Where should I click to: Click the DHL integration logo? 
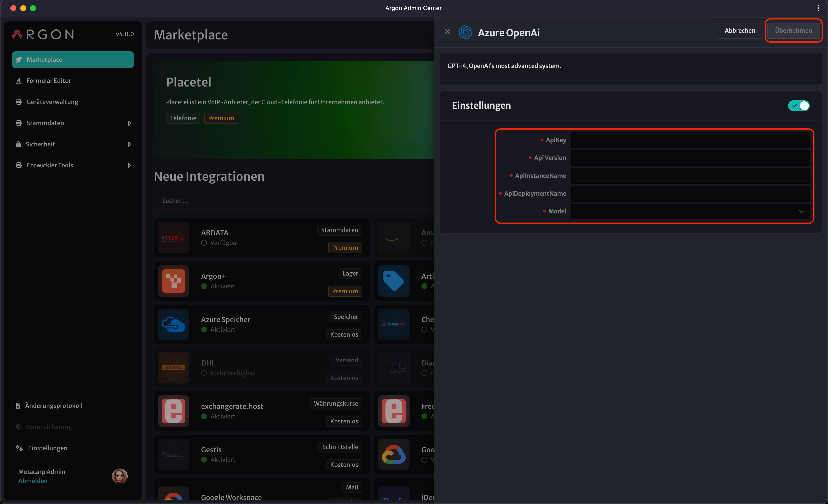pos(173,367)
